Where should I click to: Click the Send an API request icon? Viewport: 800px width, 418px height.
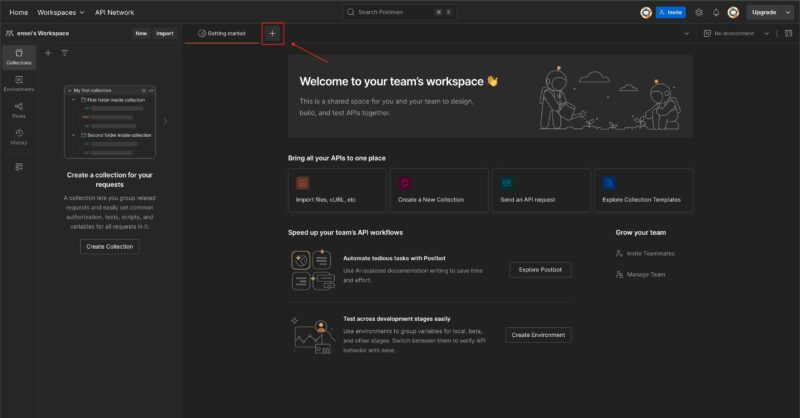click(507, 183)
